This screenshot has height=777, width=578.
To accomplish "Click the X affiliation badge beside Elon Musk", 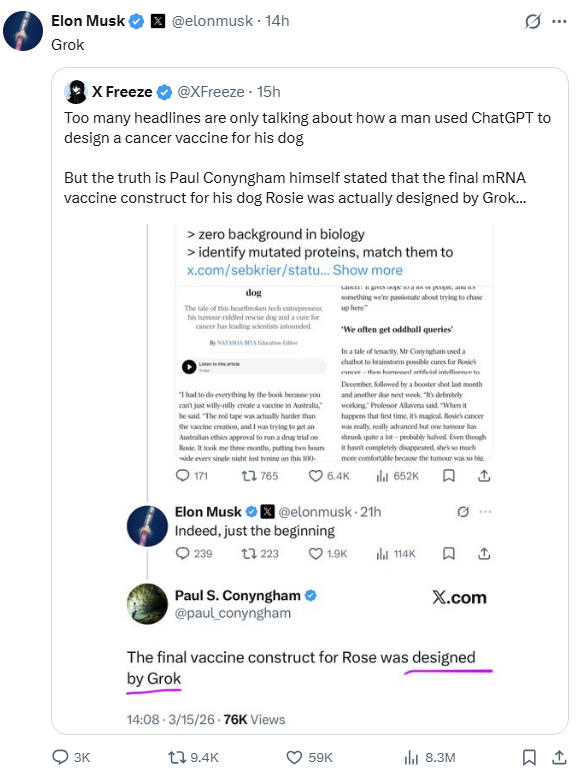I will 158,21.
